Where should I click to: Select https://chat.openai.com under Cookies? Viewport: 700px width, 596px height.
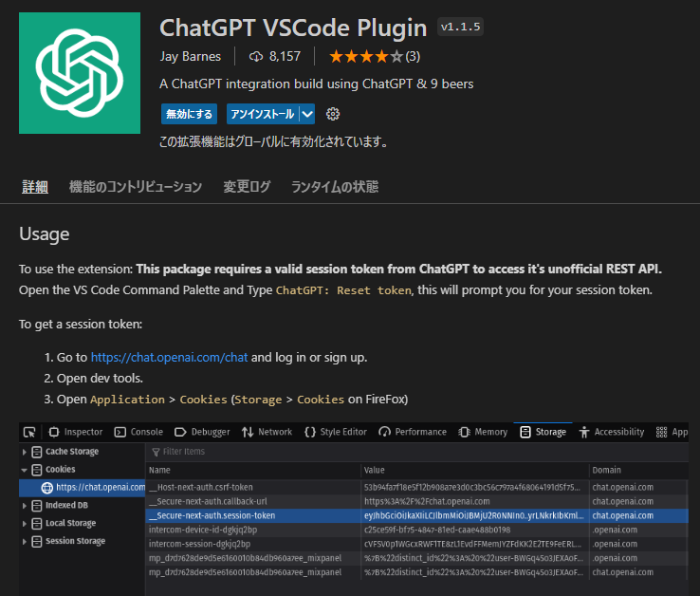click(83, 488)
